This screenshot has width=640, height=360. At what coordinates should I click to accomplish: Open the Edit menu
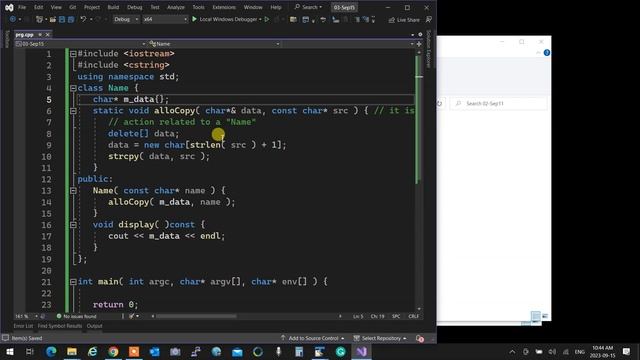pos(38,7)
